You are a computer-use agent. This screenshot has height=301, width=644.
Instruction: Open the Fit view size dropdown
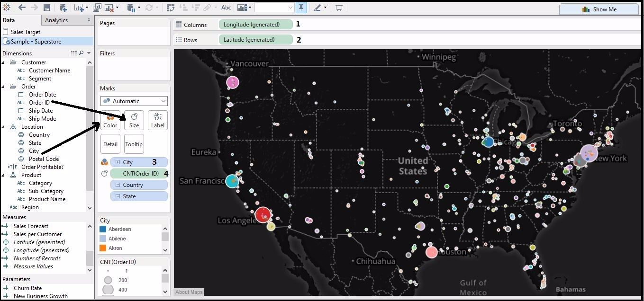pos(274,8)
